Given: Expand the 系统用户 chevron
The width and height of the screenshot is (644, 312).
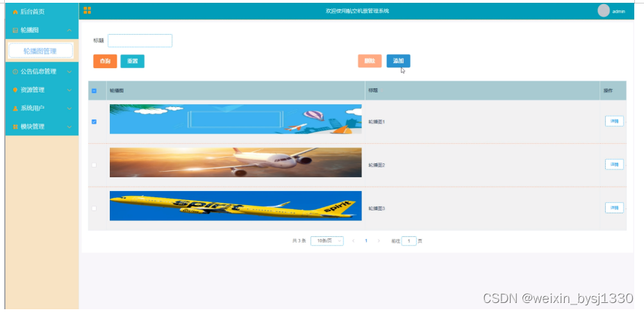Looking at the screenshot, I should tap(69, 108).
